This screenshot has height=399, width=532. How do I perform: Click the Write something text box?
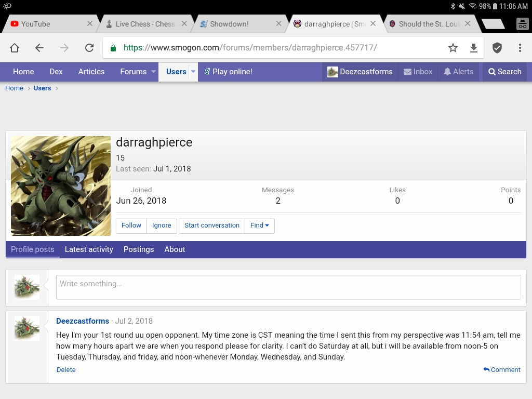pyautogui.click(x=288, y=287)
